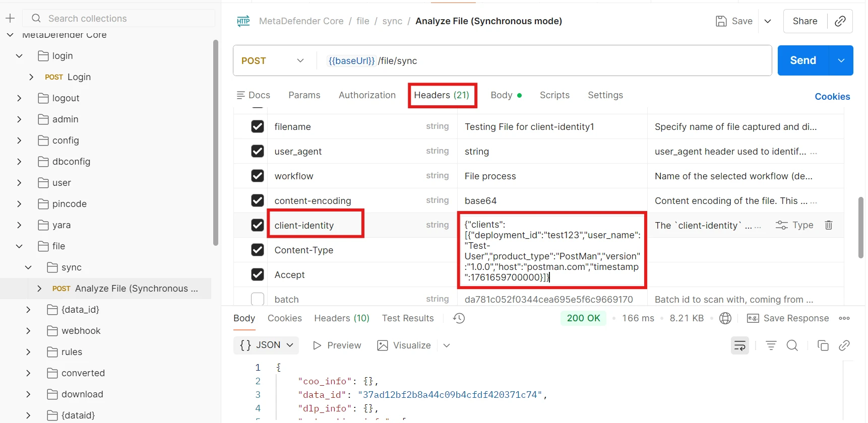Viewport: 868px width, 423px height.
Task: Focus the Search collections field
Action: click(x=121, y=19)
